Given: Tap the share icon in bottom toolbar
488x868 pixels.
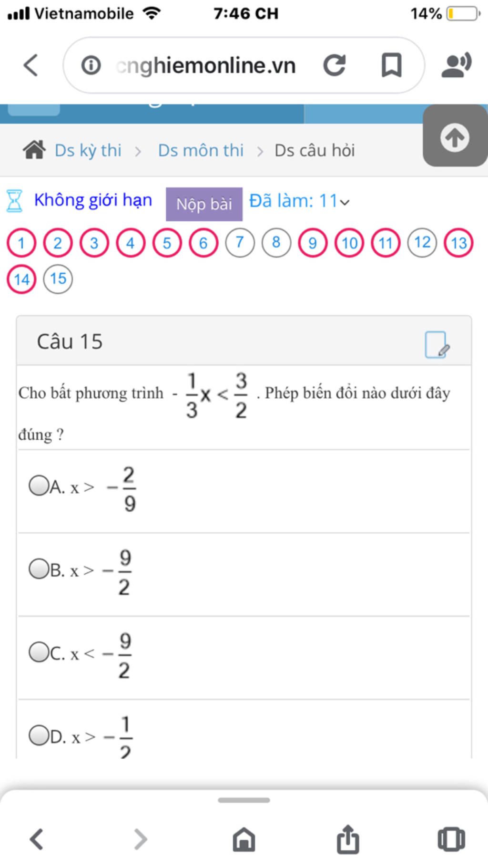Looking at the screenshot, I should point(347,838).
